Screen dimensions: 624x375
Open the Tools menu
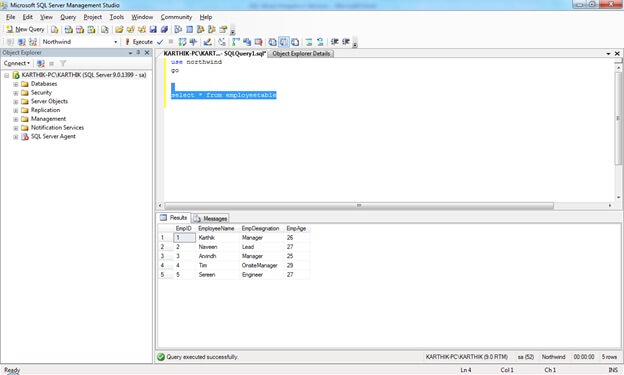pyautogui.click(x=117, y=17)
